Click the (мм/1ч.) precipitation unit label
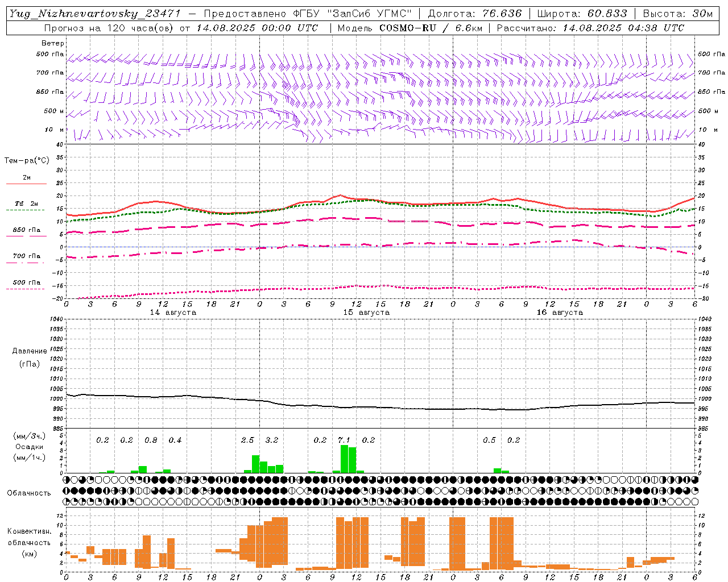The height and width of the screenshot is (582, 728). click(29, 458)
